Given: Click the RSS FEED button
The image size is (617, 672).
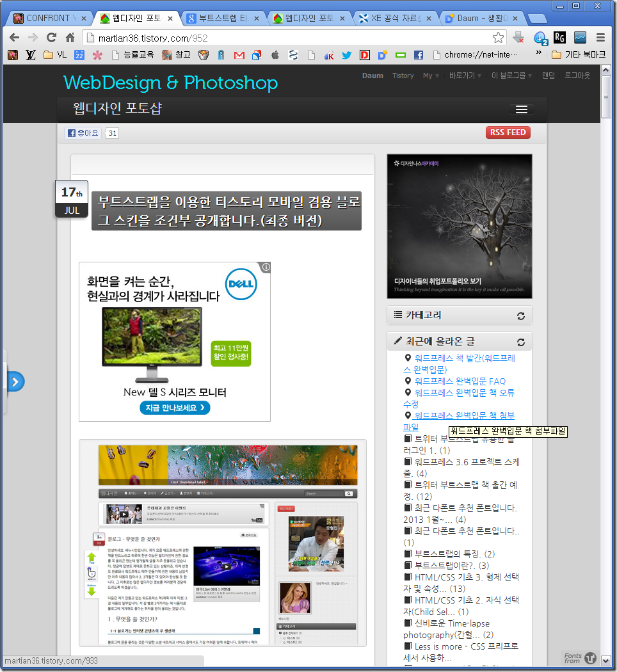Looking at the screenshot, I should click(x=508, y=132).
